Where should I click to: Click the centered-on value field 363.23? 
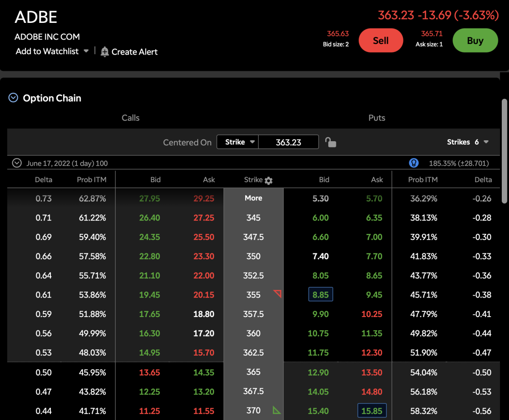coord(288,142)
